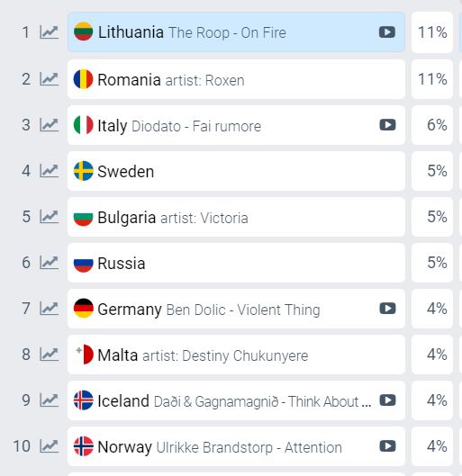Viewport: 462px width, 476px height.
Task: Click the Germany flag icon
Action: [83, 308]
